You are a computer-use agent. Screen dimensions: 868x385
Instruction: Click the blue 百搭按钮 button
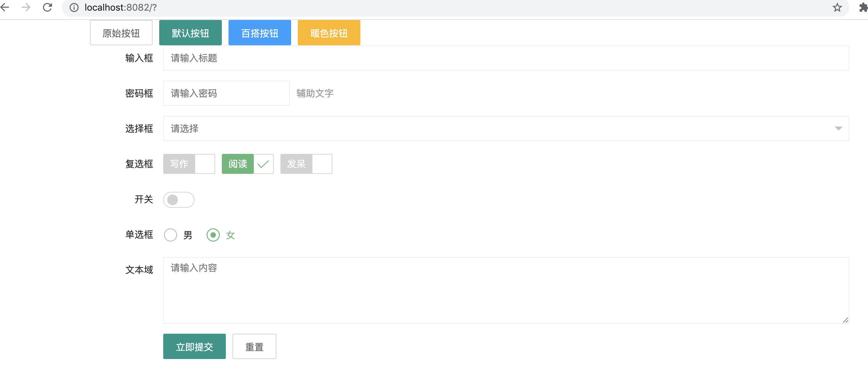click(259, 33)
